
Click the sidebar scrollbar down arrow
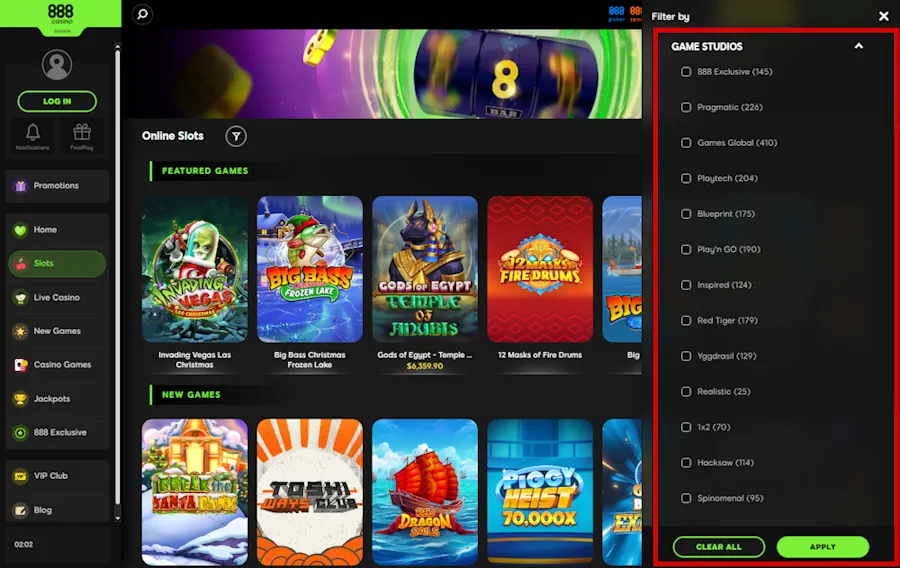click(x=118, y=518)
